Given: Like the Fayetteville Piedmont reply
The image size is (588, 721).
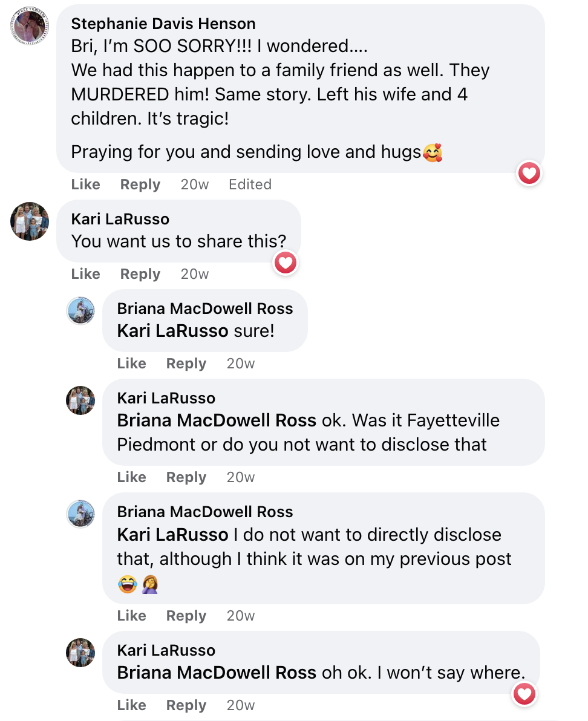Looking at the screenshot, I should click(131, 477).
